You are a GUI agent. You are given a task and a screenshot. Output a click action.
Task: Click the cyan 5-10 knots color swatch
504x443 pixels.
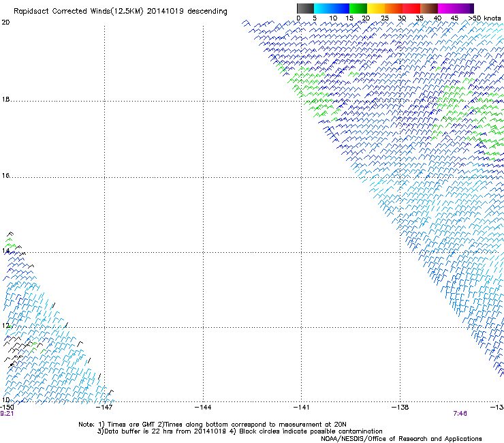click(323, 8)
